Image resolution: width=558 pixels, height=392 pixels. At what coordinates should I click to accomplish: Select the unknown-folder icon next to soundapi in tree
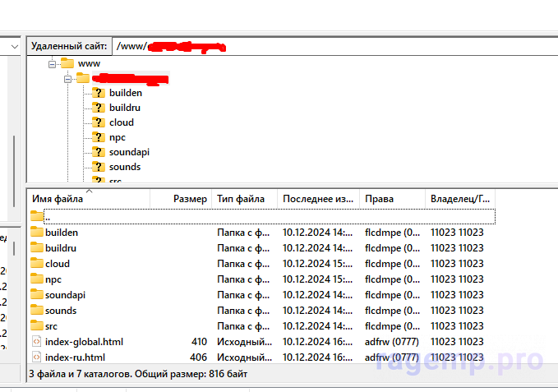(99, 152)
